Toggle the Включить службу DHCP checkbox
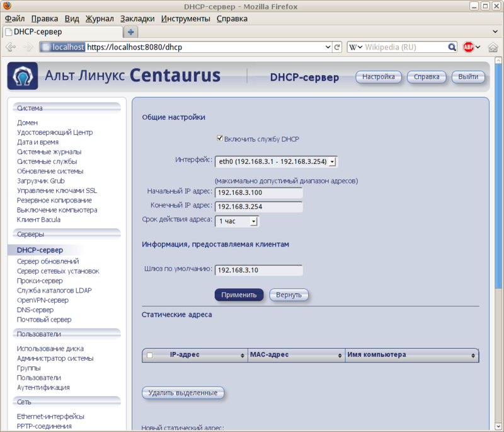 pyautogui.click(x=220, y=138)
